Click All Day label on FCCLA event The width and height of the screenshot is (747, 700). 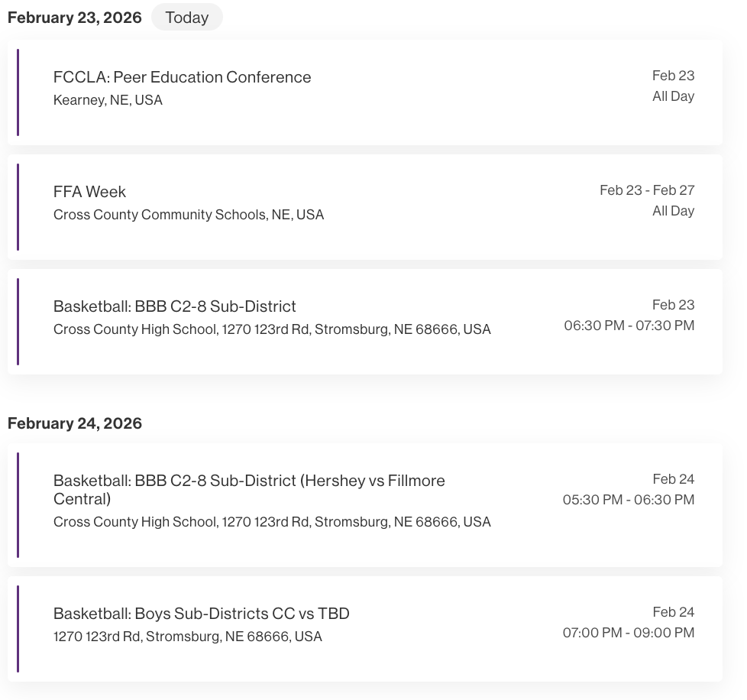click(x=672, y=96)
